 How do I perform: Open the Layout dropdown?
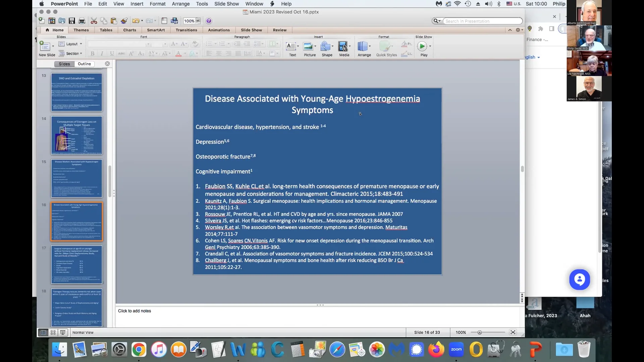[70, 44]
